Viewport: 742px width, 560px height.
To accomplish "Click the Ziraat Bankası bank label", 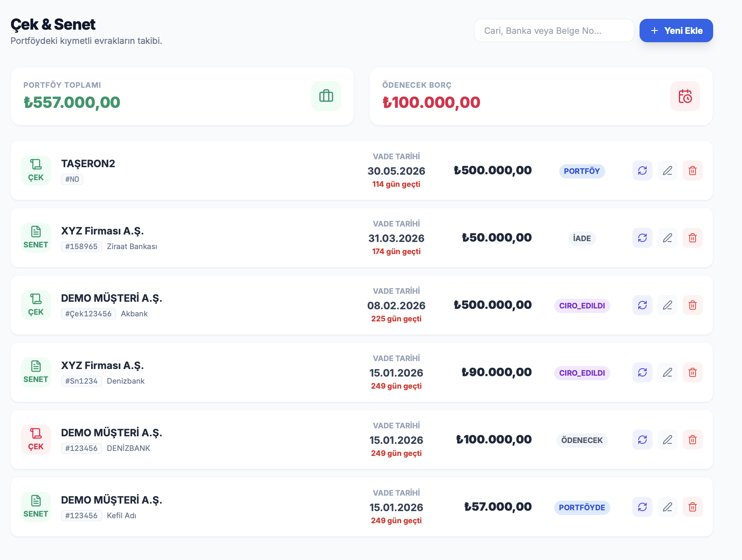I will [132, 247].
